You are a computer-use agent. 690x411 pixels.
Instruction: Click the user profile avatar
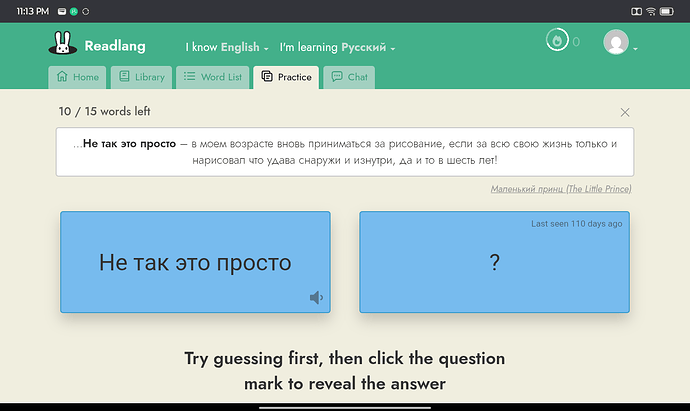tap(616, 42)
